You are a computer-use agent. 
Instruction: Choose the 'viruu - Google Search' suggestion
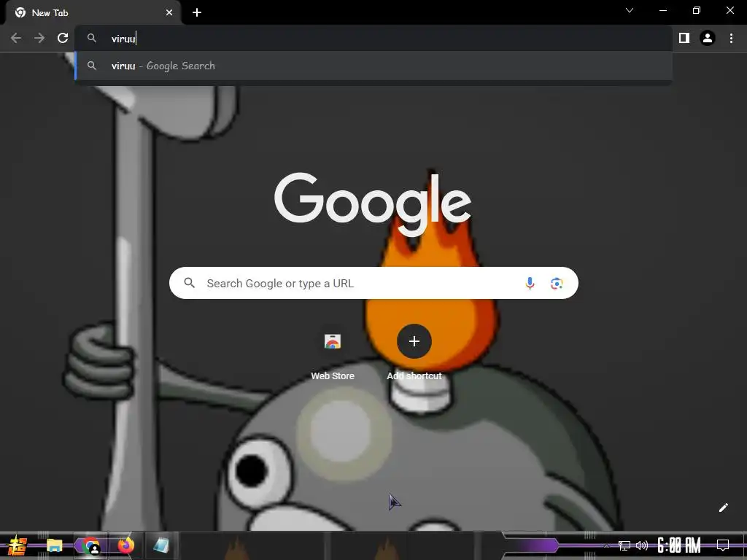tap(373, 66)
